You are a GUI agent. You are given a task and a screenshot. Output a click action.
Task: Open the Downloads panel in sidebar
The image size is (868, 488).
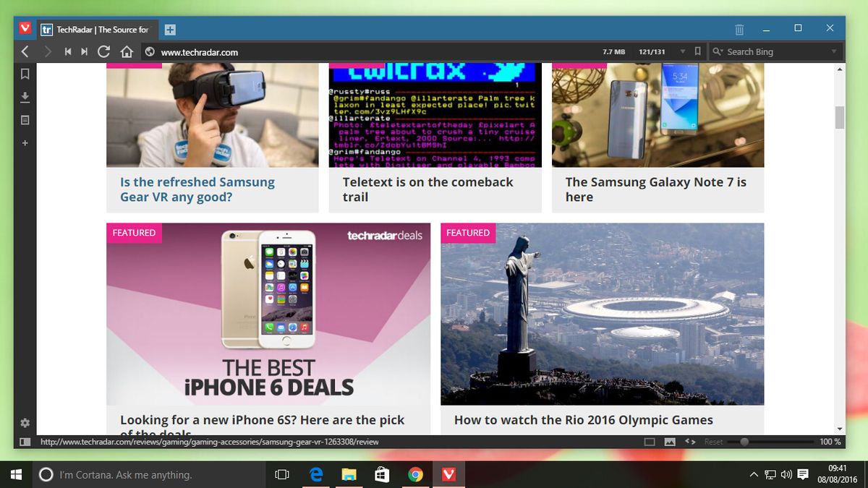[25, 97]
